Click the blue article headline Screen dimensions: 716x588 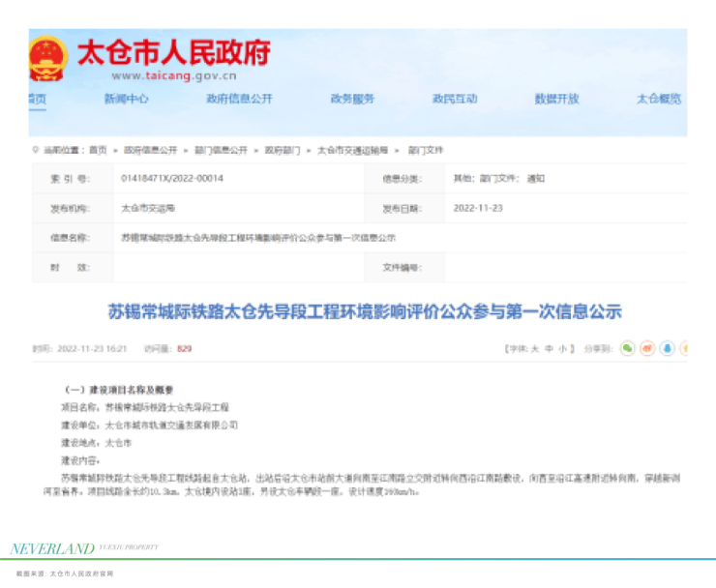(365, 311)
